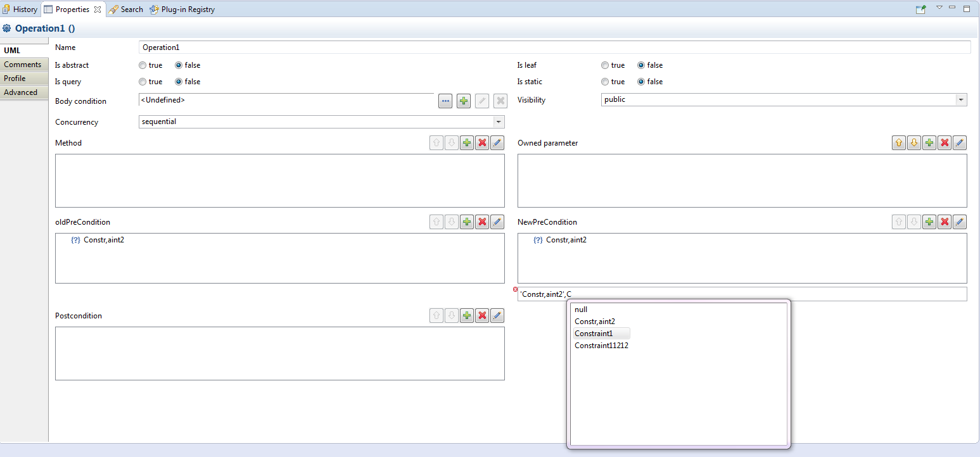Select Constr,aint2 in NewPreCondition list
The height and width of the screenshot is (457, 980).
tap(560, 240)
